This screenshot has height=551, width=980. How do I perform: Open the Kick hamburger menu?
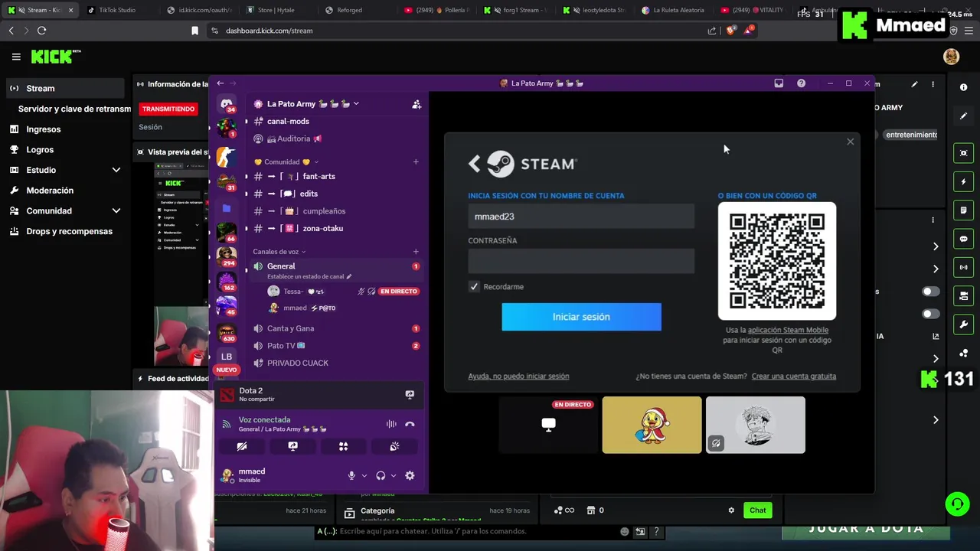(x=16, y=57)
